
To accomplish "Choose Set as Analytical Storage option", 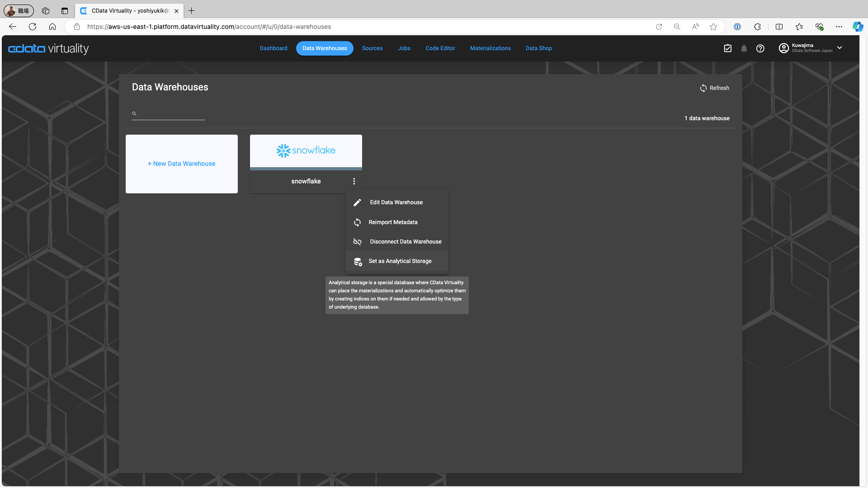I will point(400,261).
